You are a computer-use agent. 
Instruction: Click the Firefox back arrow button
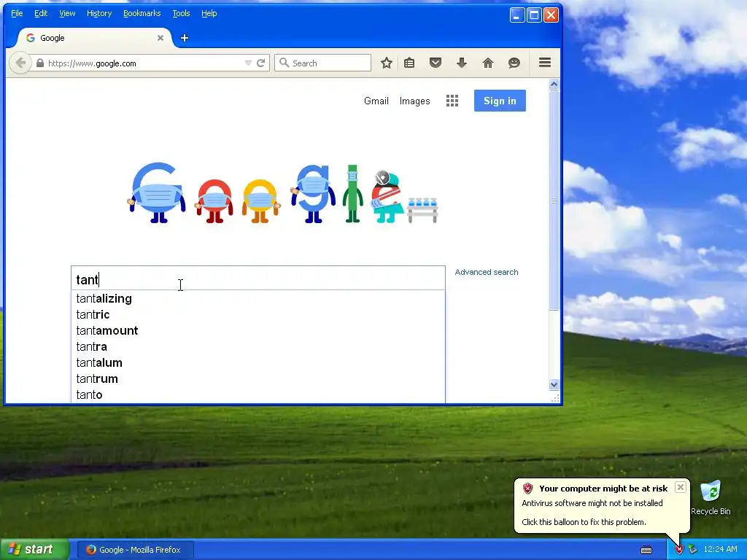click(20, 63)
